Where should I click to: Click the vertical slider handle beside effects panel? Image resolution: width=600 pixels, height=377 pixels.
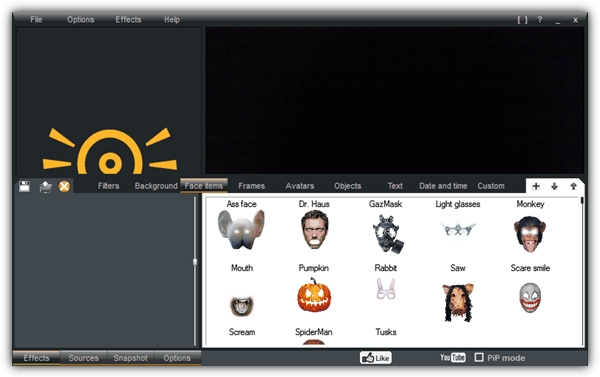click(x=195, y=262)
